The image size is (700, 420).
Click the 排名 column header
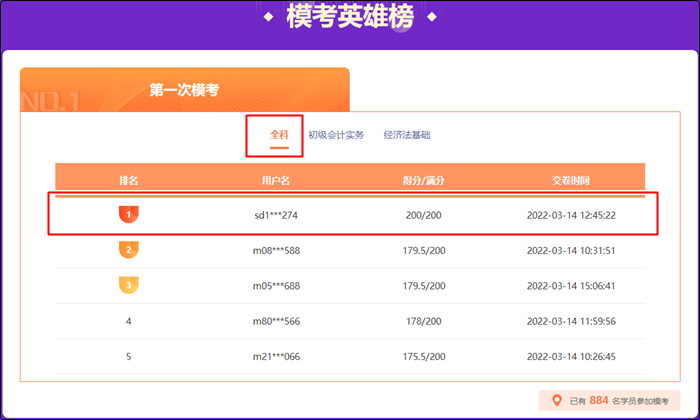click(129, 180)
